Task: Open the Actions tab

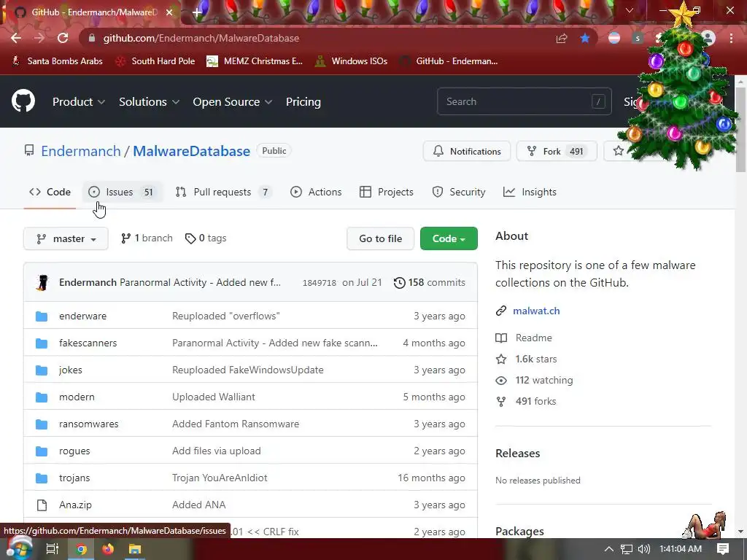Action: (316, 192)
